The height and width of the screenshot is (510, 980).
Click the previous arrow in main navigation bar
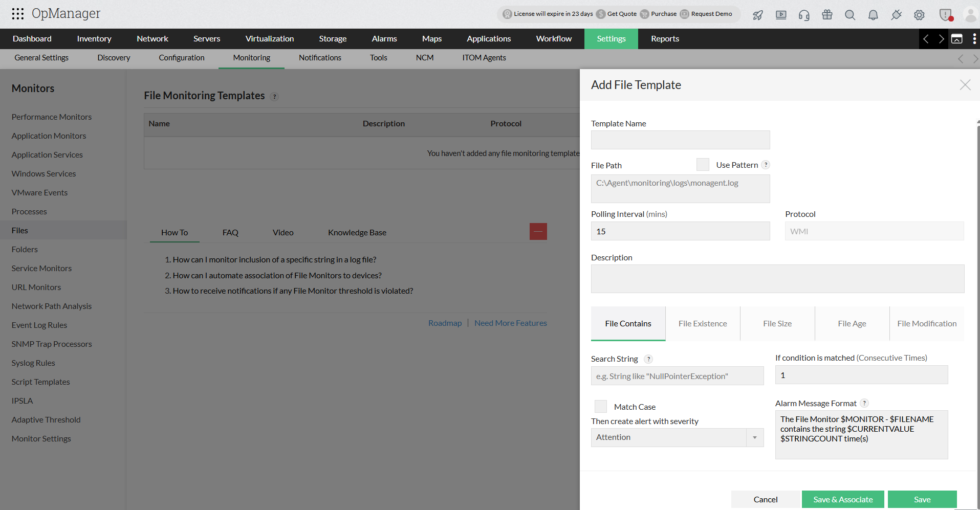(926, 39)
